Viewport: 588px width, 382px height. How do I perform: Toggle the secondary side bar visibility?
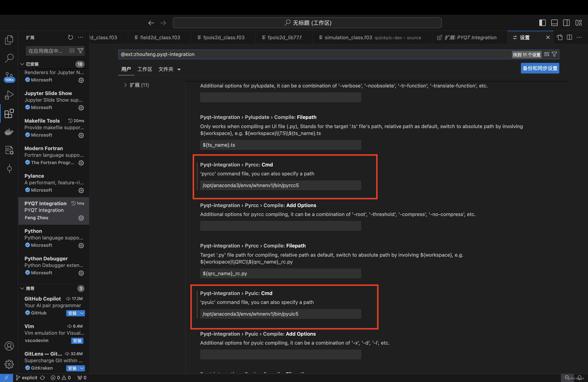pyautogui.click(x=566, y=22)
